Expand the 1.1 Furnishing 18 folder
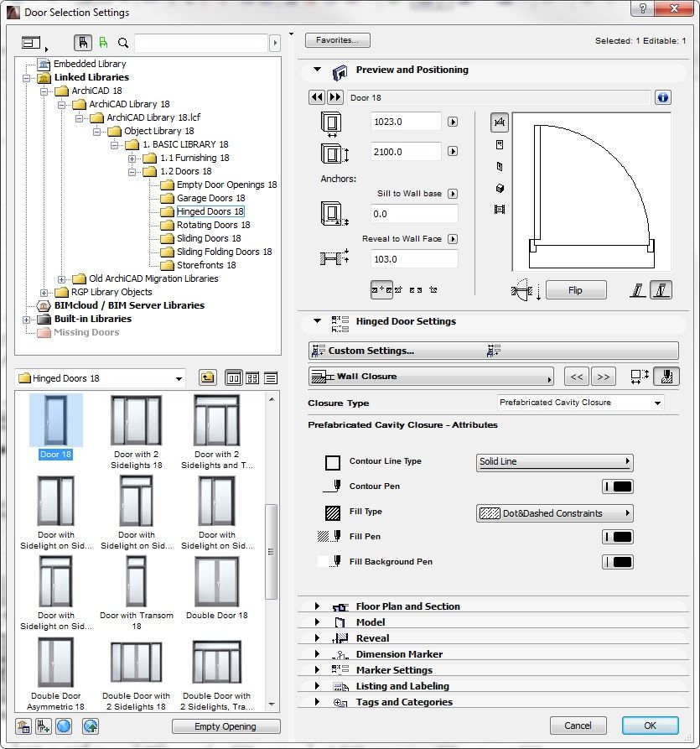The width and height of the screenshot is (700, 749). [132, 159]
